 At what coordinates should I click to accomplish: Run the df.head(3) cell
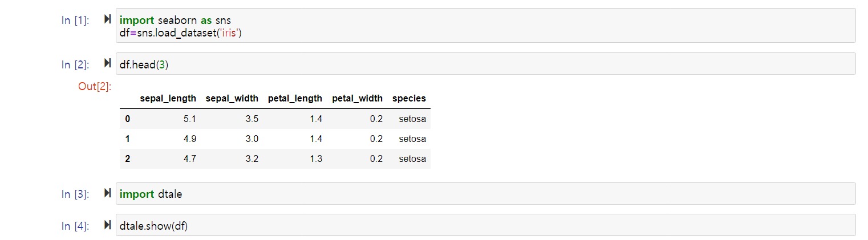click(x=107, y=64)
